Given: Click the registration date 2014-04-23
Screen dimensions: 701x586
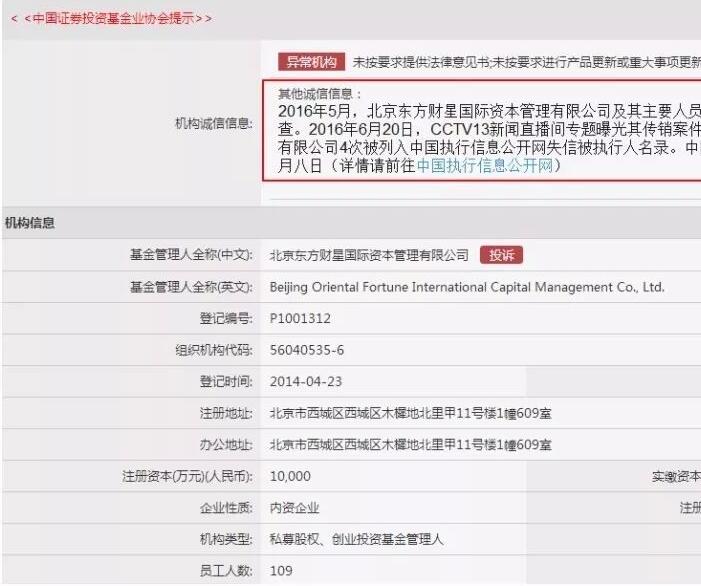Looking at the screenshot, I should point(304,382).
